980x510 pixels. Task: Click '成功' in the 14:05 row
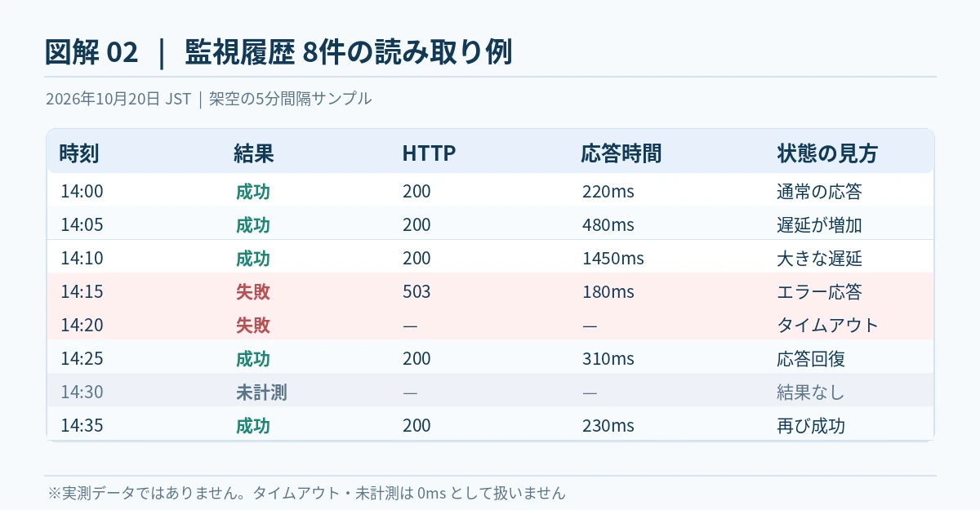point(253,225)
